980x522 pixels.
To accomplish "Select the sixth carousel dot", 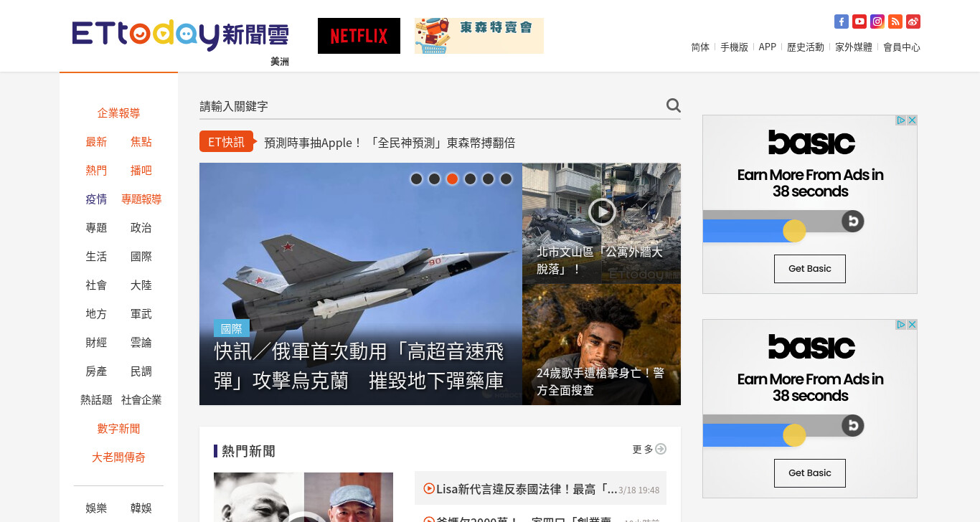I will [506, 179].
